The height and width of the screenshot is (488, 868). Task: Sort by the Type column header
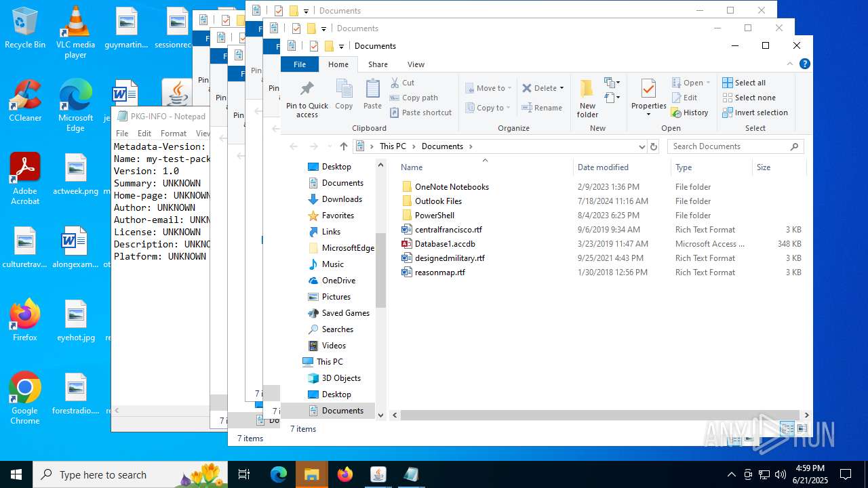pyautogui.click(x=711, y=167)
